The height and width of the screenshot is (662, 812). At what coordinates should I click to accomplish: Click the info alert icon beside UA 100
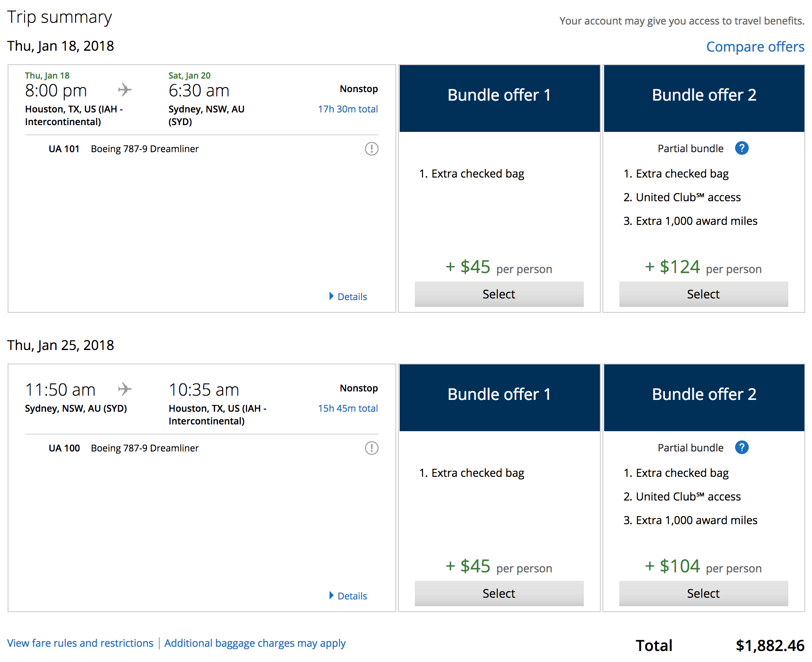pyautogui.click(x=371, y=448)
